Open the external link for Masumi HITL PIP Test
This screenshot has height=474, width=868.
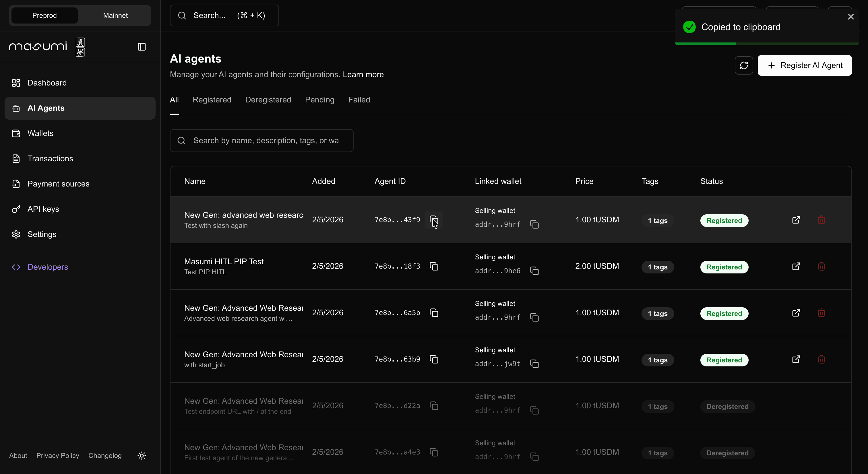796,266
